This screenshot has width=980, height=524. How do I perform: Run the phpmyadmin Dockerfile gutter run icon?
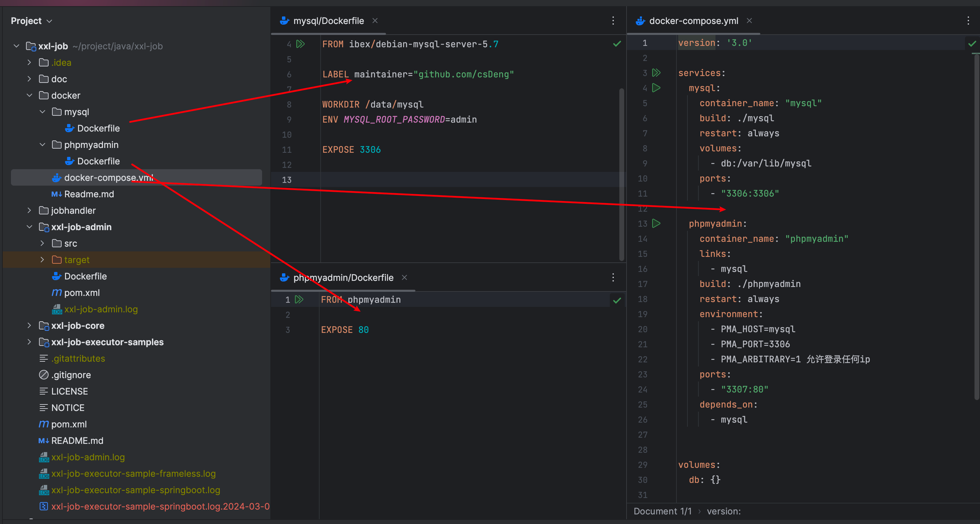click(299, 300)
